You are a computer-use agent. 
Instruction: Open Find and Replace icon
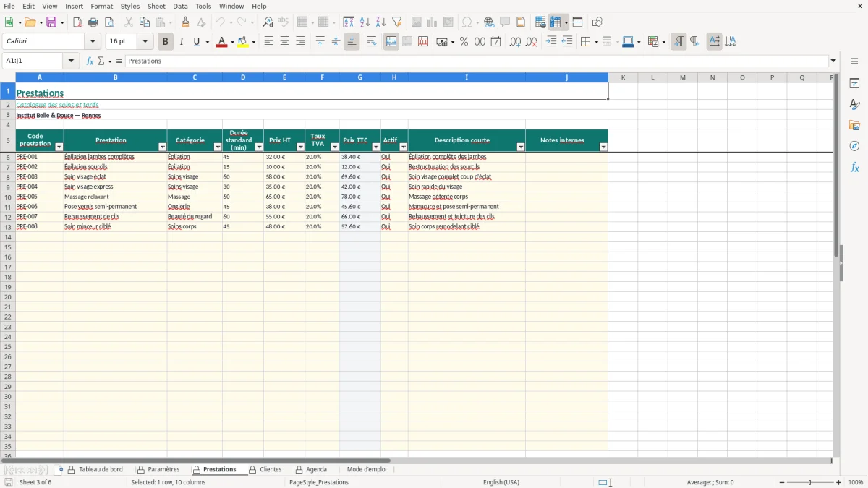tap(268, 22)
